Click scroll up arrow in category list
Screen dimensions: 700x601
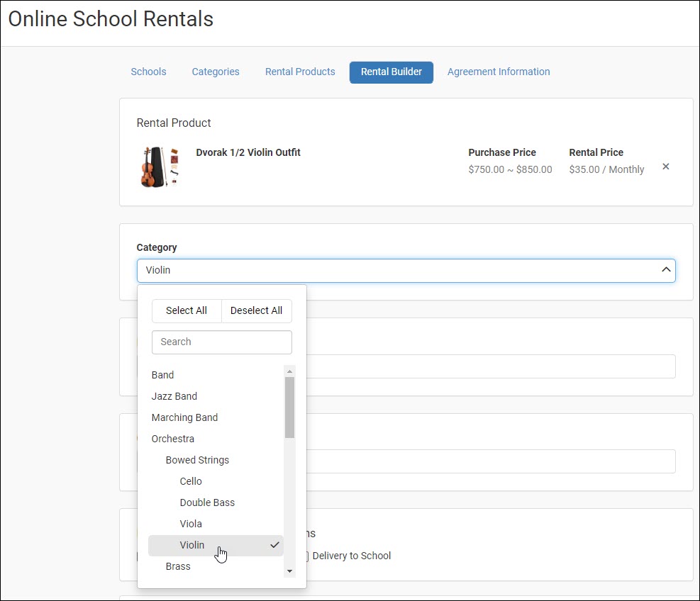tap(290, 371)
